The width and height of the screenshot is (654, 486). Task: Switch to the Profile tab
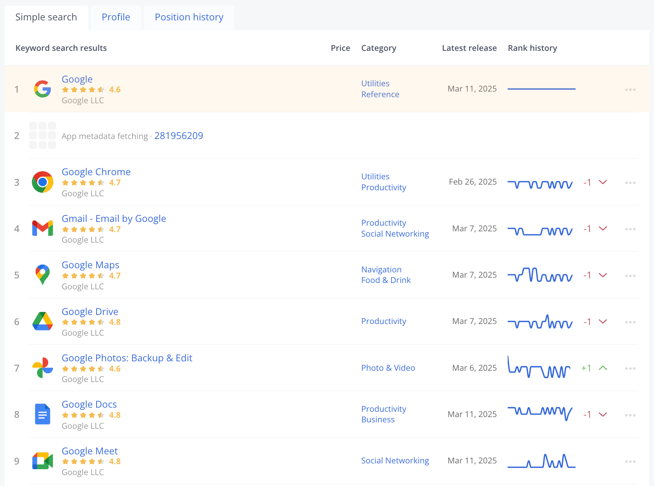tap(116, 17)
